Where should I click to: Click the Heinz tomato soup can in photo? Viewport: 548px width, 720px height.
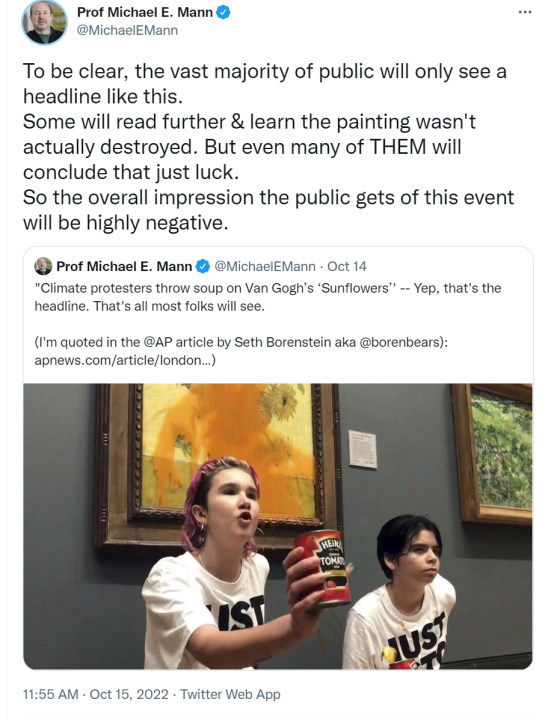click(323, 568)
